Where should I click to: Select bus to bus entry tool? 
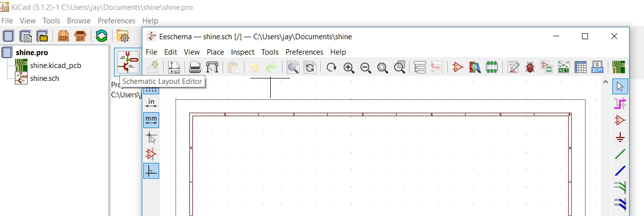(620, 204)
